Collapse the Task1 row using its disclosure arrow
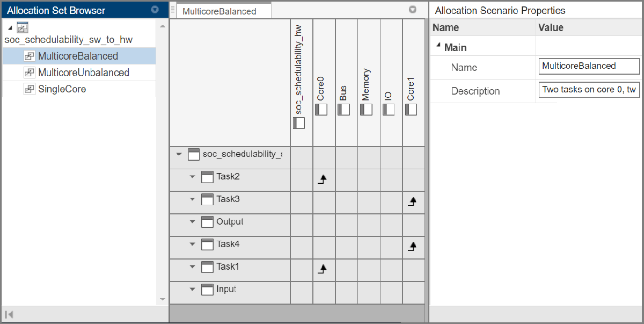 coord(192,266)
